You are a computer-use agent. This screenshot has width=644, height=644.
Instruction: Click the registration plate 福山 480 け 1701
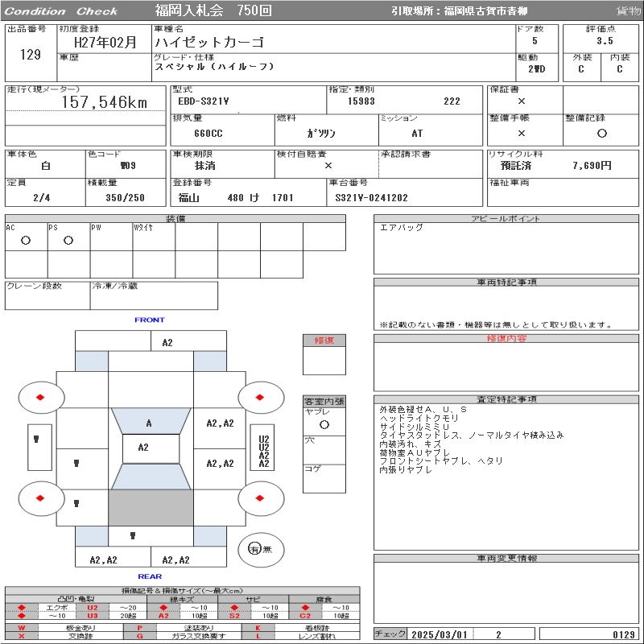coord(236,197)
